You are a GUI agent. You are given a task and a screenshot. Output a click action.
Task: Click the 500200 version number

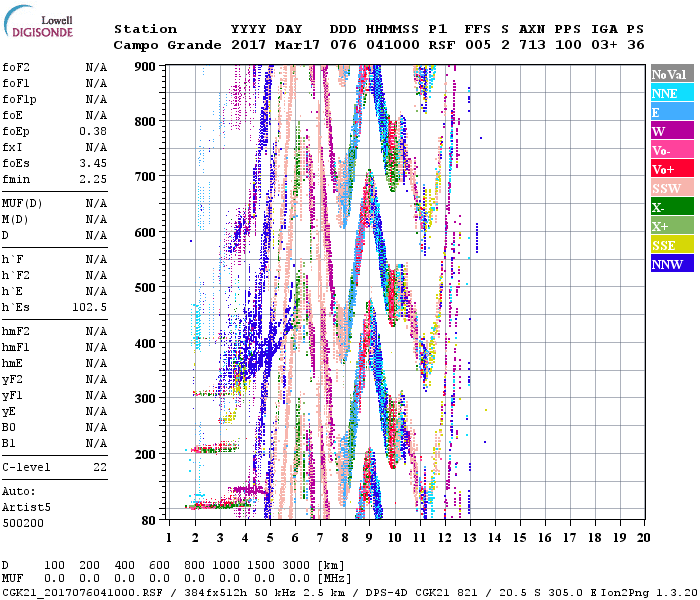23,523
